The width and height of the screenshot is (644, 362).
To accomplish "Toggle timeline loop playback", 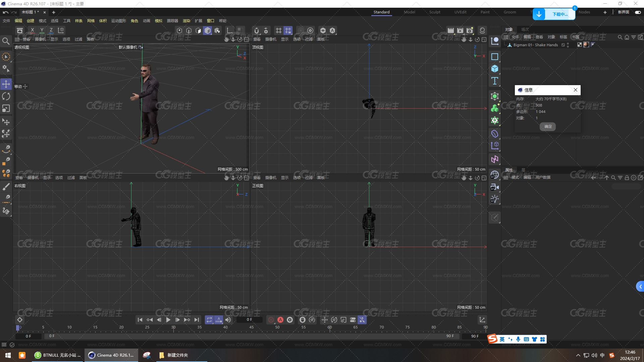I will coord(209,320).
